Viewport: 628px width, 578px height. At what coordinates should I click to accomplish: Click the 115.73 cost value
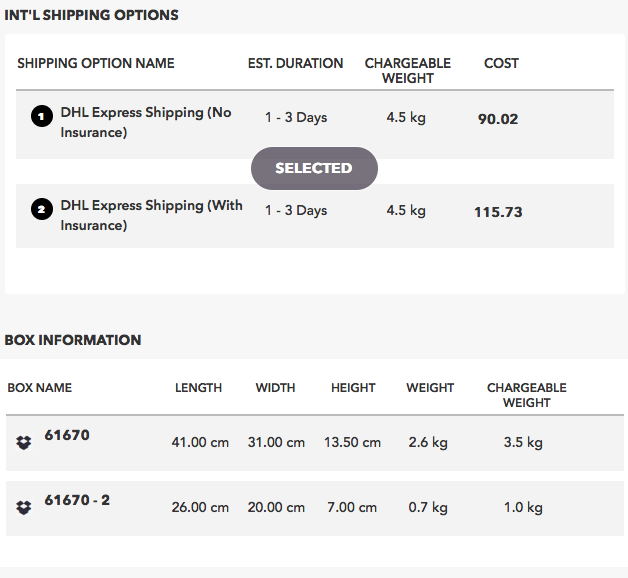[x=498, y=212]
